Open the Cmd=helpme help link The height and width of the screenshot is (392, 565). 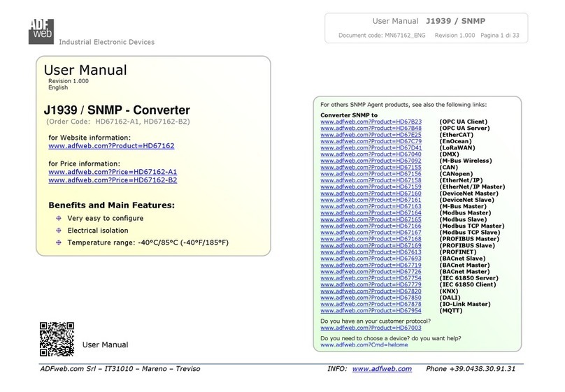(x=364, y=345)
